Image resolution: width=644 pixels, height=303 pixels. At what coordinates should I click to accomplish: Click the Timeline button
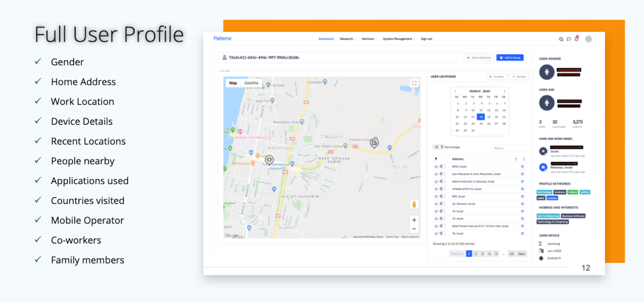click(x=496, y=77)
